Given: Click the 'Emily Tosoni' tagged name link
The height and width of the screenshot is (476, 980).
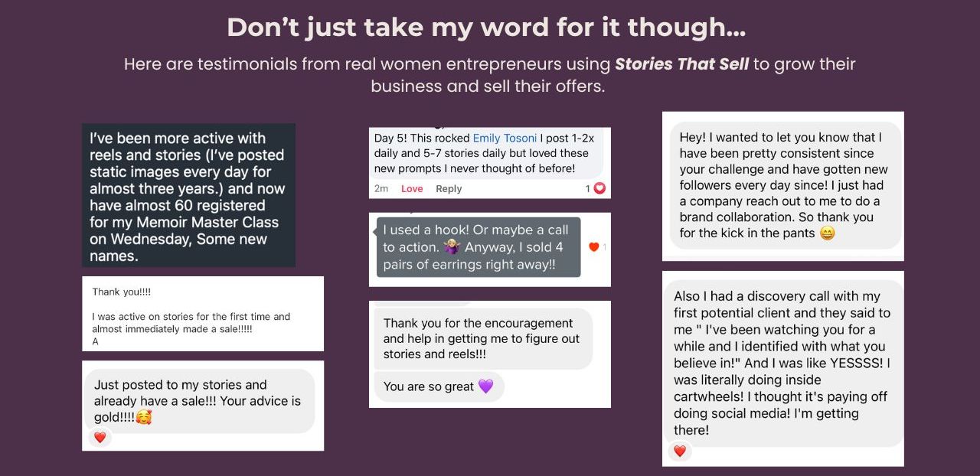Looking at the screenshot, I should coord(505,139).
